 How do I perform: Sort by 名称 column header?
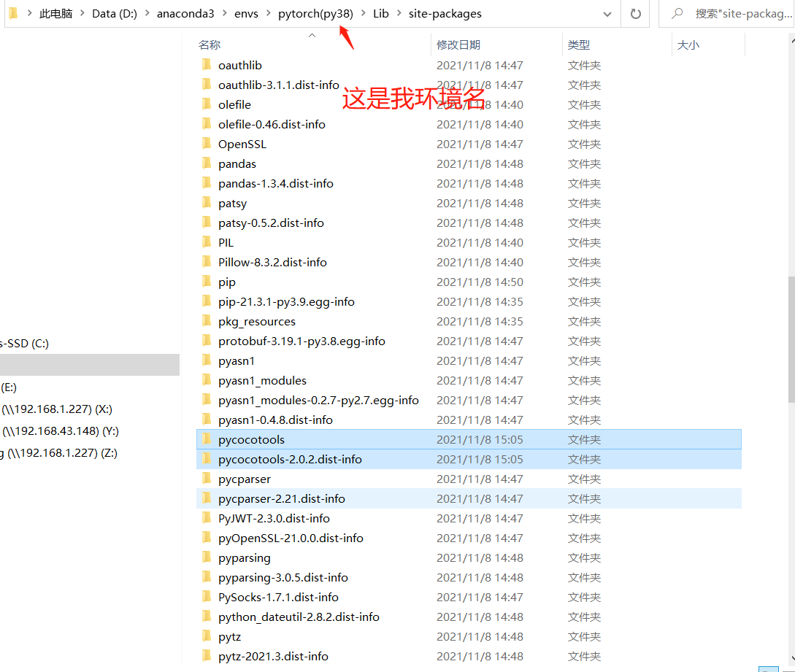pyautogui.click(x=210, y=45)
